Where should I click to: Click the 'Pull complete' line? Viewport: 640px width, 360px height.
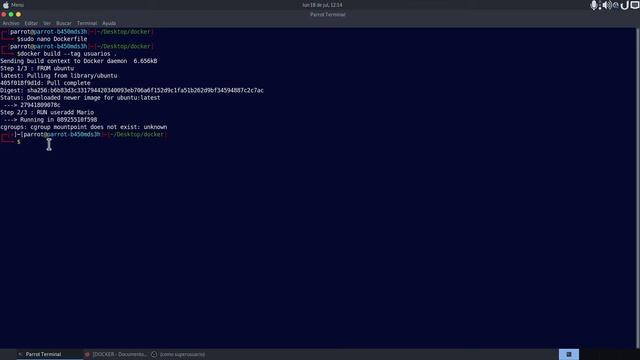pyautogui.click(x=45, y=83)
